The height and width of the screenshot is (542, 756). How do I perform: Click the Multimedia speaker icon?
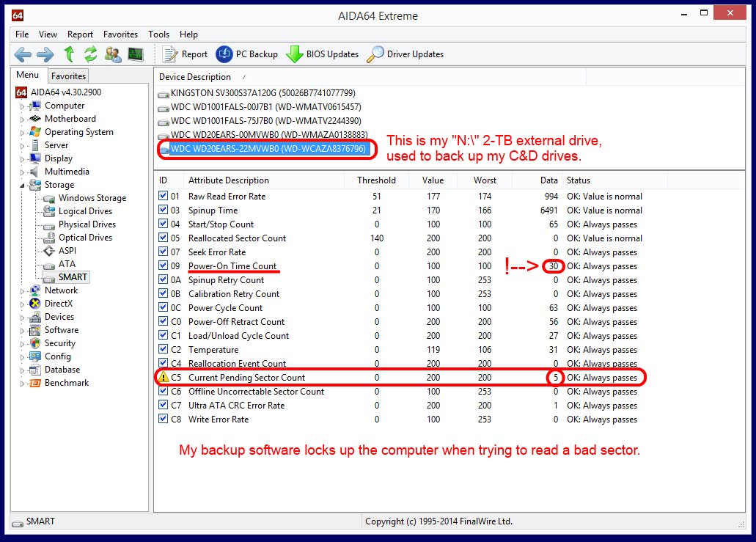coord(34,172)
